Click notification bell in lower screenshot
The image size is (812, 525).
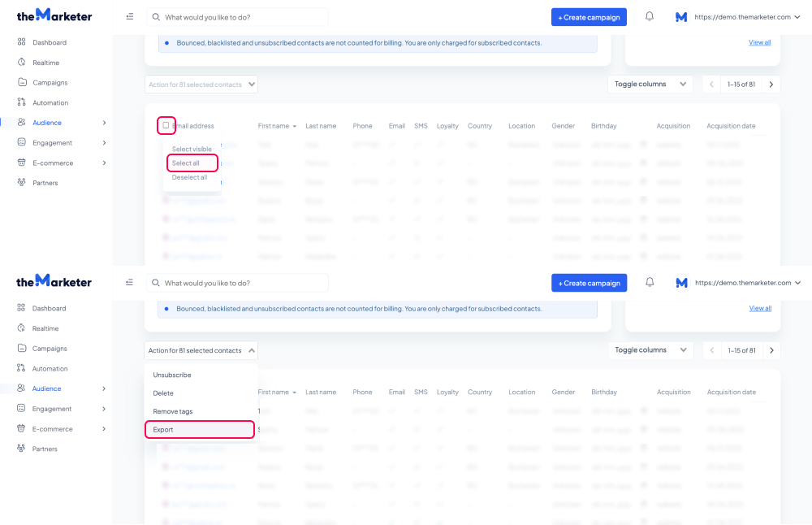650,283
